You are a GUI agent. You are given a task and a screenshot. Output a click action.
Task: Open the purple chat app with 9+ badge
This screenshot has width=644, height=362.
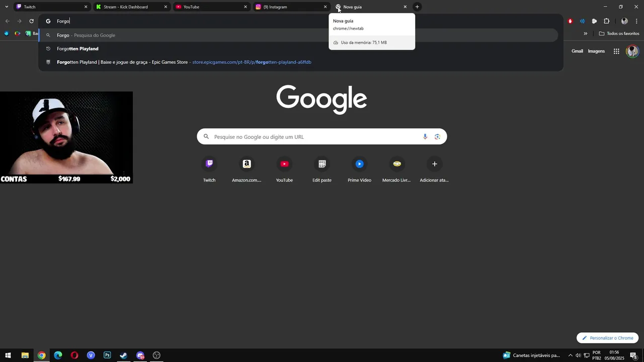pyautogui.click(x=140, y=355)
